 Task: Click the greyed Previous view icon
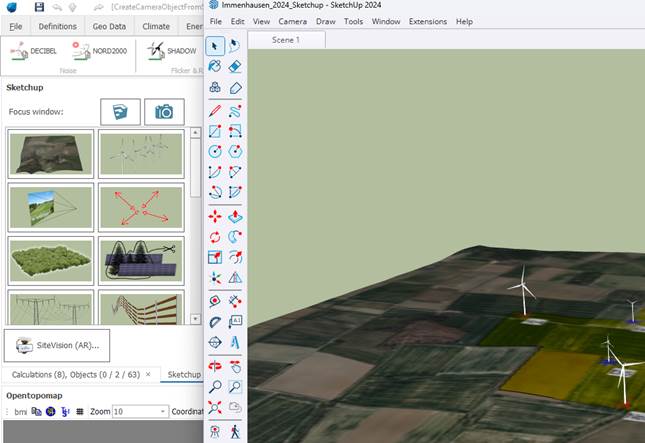(x=234, y=407)
